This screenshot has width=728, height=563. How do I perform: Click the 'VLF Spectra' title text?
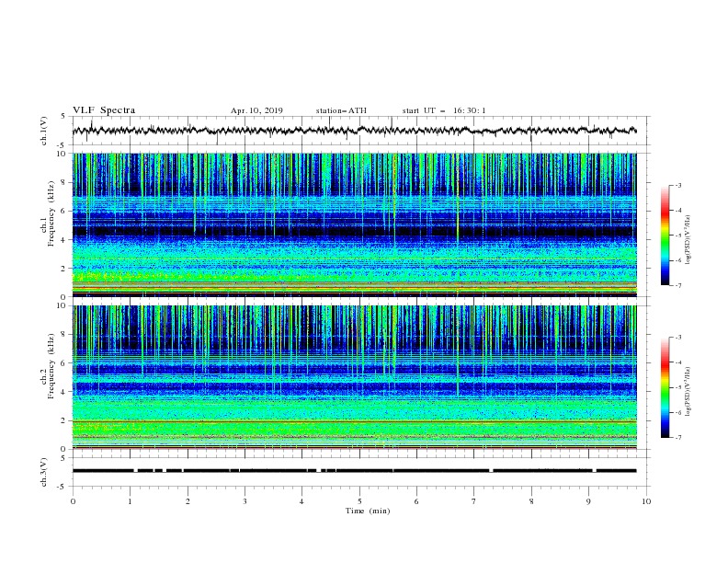click(104, 110)
